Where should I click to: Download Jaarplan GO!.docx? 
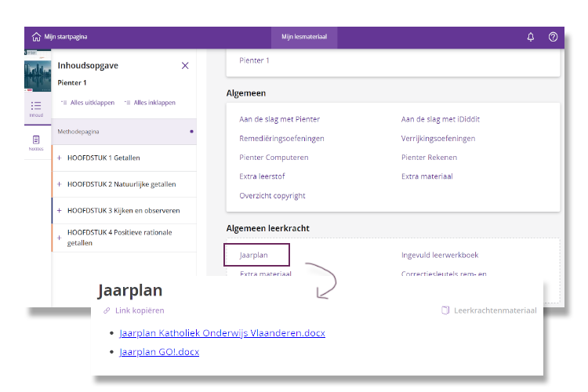click(x=159, y=352)
